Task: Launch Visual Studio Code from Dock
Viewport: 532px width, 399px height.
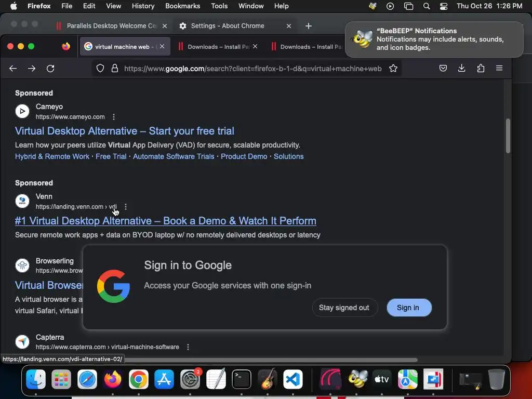Action: coord(293,379)
